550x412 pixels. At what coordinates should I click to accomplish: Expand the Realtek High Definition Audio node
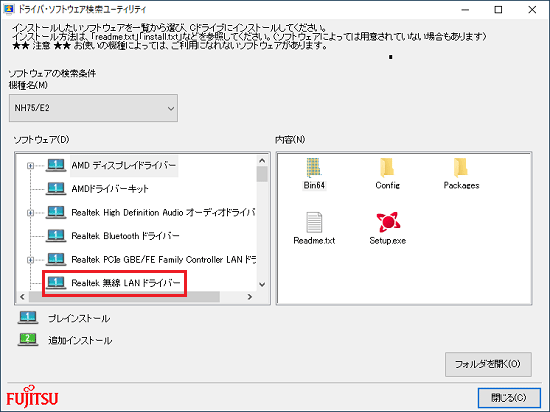coord(31,212)
